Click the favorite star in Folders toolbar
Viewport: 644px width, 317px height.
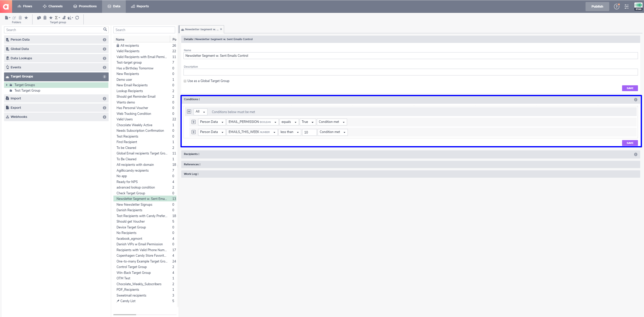[x=26, y=18]
